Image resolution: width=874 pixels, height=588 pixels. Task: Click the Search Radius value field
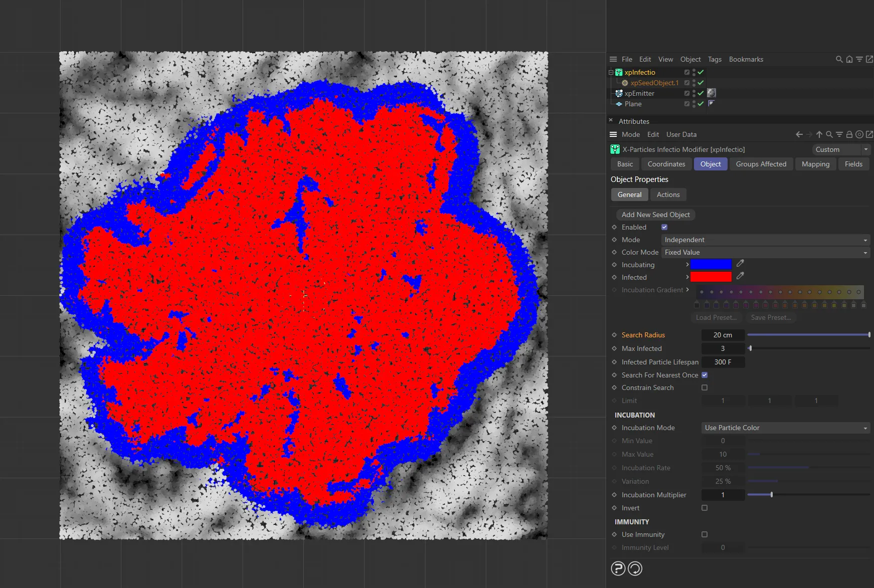click(723, 335)
